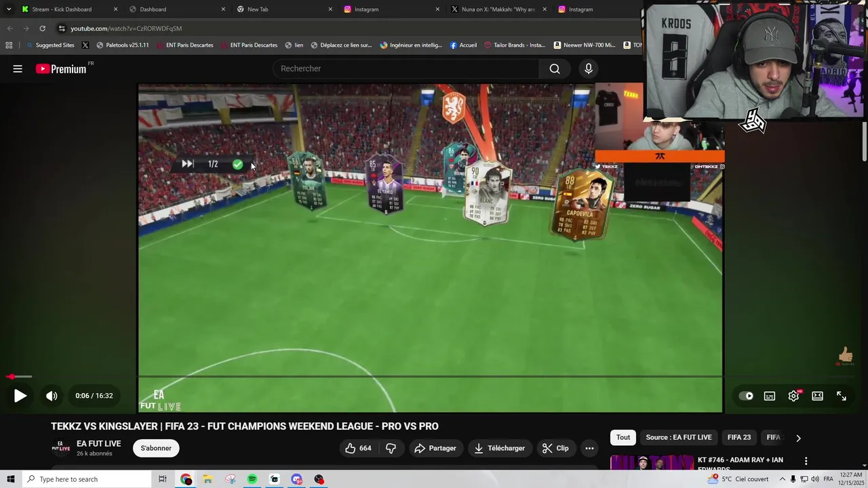The width and height of the screenshot is (868, 488).
Task: Click the youtube.com address bar URL
Action: [126, 28]
